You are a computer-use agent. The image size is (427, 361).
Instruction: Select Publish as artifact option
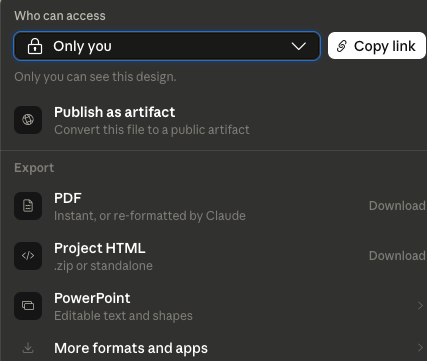(213, 120)
